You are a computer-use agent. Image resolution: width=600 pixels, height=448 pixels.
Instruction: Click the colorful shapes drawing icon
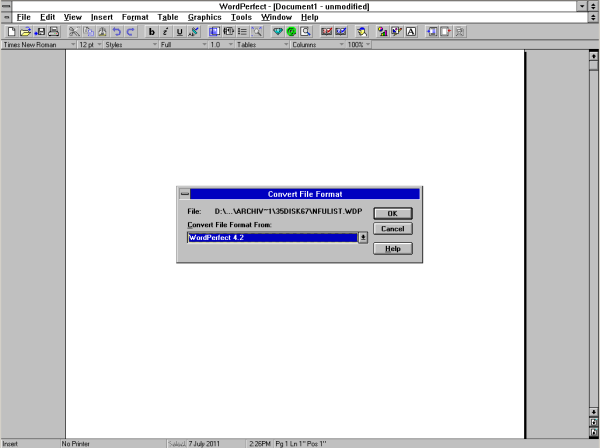pos(382,32)
